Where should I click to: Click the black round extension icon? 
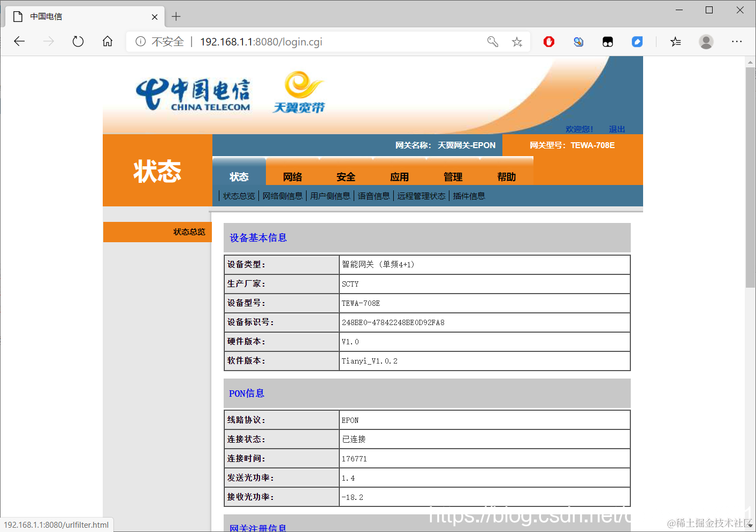coord(607,41)
